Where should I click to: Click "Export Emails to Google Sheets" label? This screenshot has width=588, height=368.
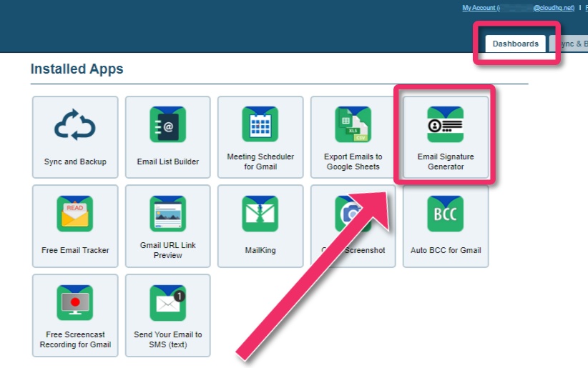pos(353,161)
